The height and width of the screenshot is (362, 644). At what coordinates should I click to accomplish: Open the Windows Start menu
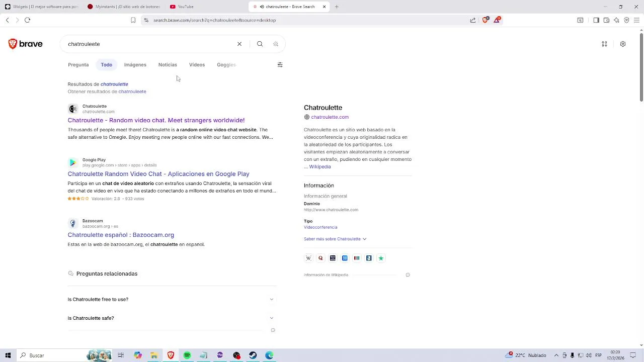click(8, 355)
